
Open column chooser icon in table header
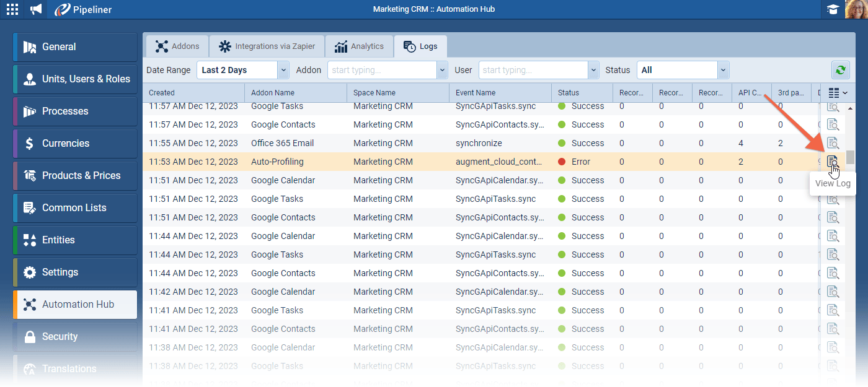point(837,93)
